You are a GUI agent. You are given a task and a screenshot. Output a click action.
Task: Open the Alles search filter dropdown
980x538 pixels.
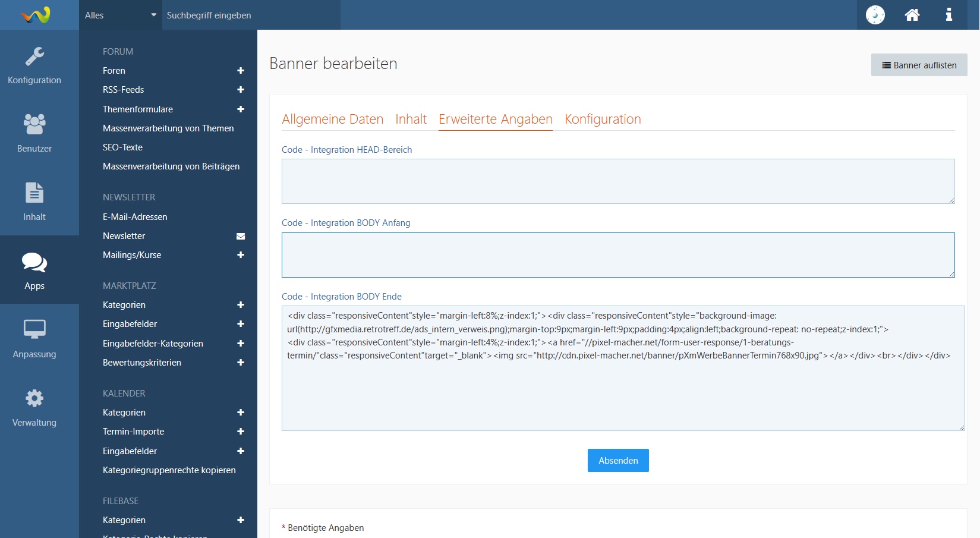tap(121, 15)
